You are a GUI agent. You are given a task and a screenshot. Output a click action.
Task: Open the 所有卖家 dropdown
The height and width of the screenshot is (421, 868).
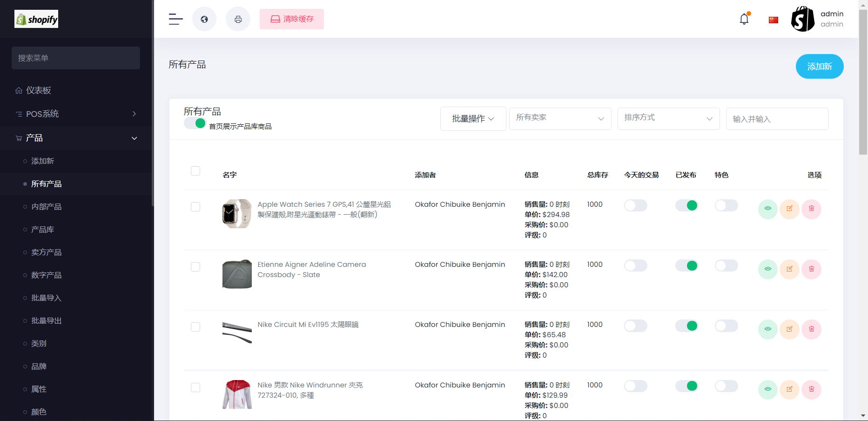click(560, 118)
